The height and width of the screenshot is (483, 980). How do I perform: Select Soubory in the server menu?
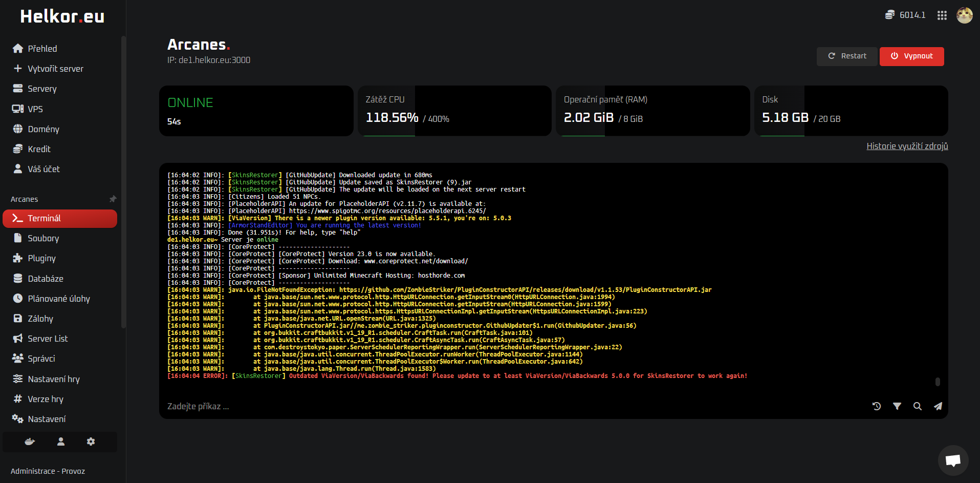43,238
